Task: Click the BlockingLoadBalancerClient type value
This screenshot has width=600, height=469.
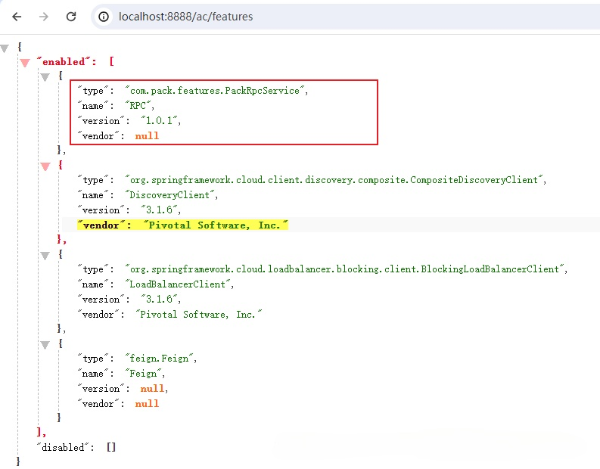Action: [x=345, y=269]
